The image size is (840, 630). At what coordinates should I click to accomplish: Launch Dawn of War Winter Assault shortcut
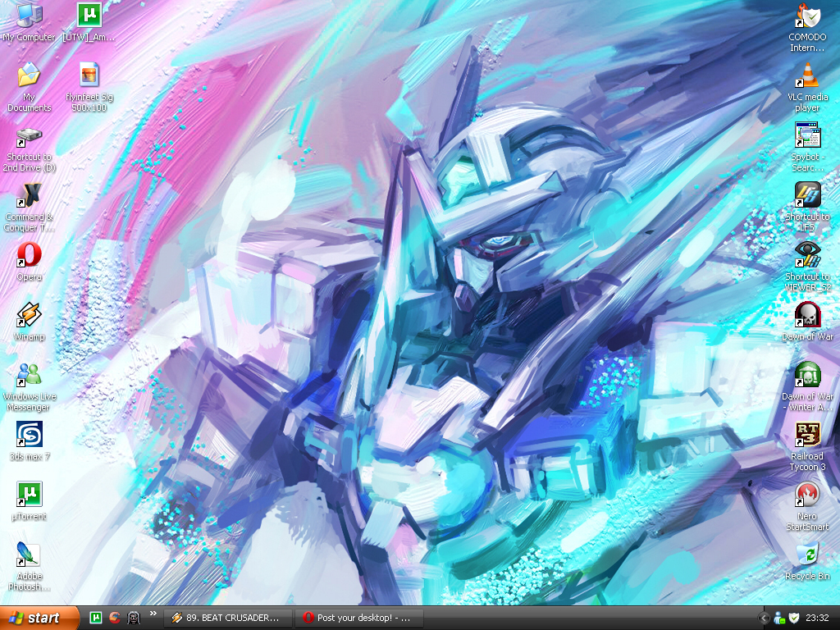point(807,387)
